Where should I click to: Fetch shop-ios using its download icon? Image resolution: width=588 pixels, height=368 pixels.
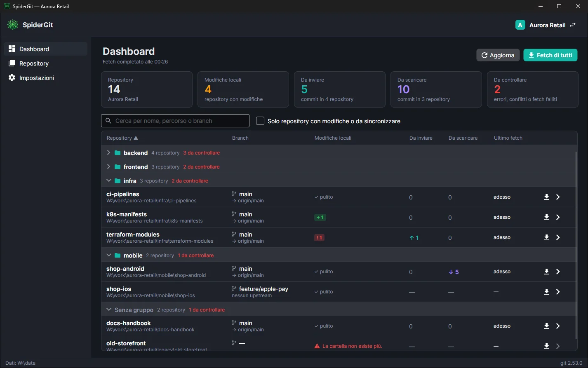tap(546, 292)
